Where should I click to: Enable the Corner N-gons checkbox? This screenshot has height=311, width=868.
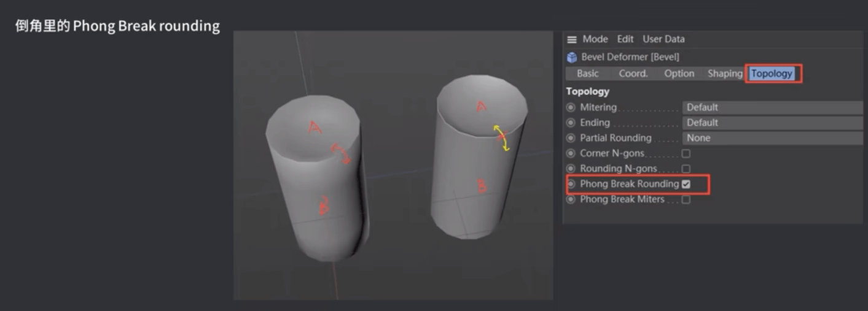(686, 153)
